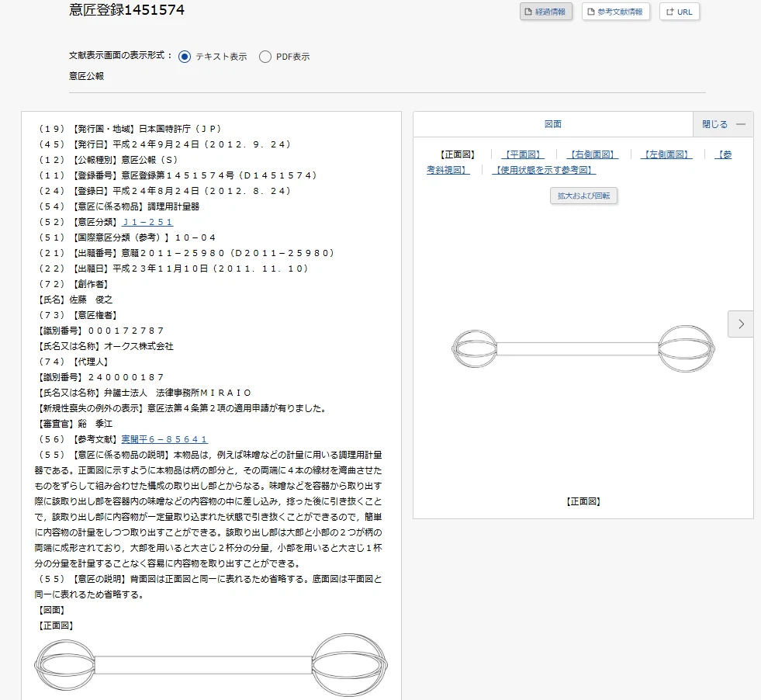This screenshot has height=700, width=761.
Task: Click the 正面図 image in the text pane
Action: pos(210,665)
